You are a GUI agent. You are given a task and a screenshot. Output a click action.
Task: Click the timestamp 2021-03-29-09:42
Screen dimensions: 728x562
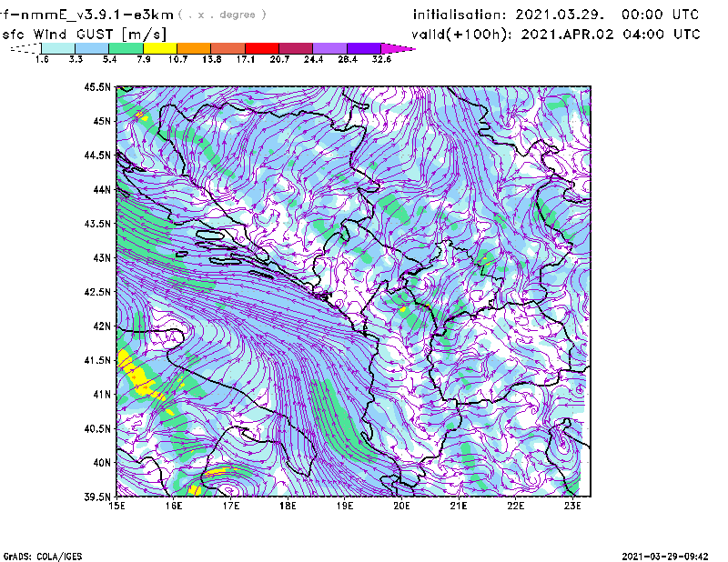coord(665,556)
